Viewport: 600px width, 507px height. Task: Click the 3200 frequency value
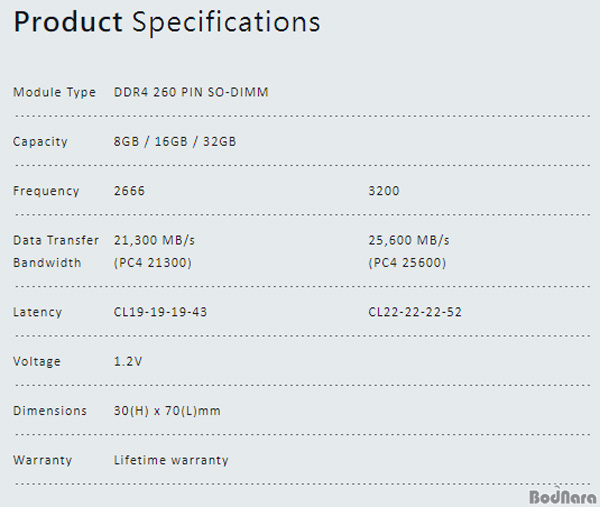[x=384, y=191]
